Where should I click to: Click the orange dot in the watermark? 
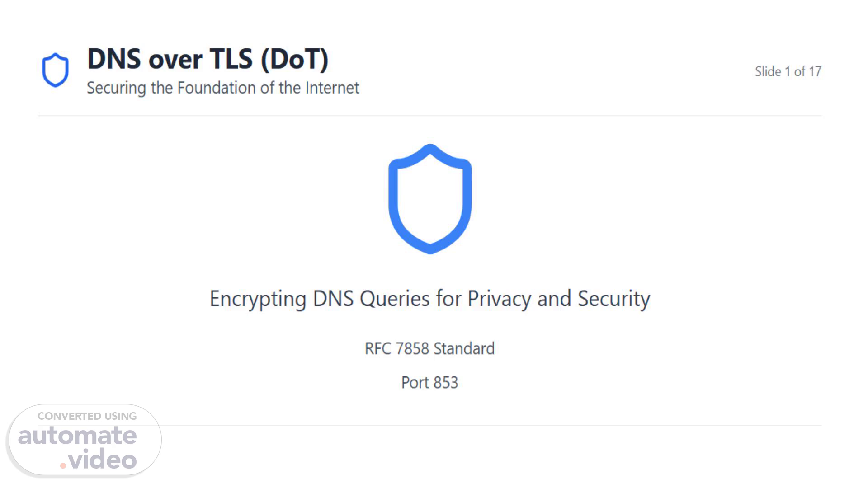pos(63,465)
